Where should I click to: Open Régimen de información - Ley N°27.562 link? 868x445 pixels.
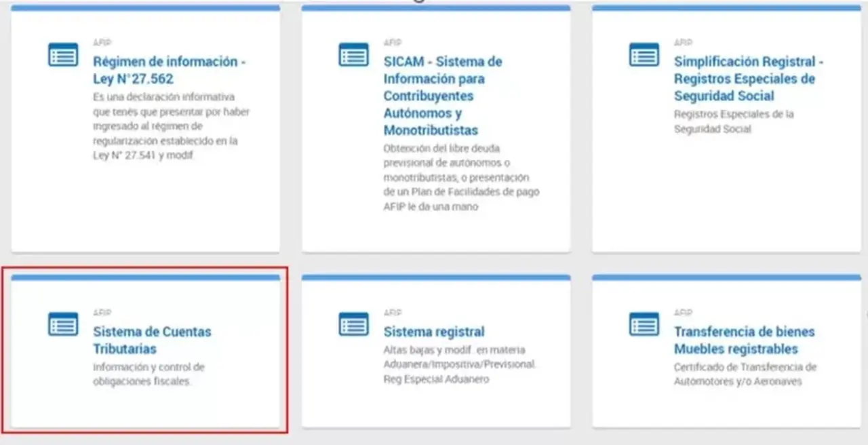[x=169, y=71]
